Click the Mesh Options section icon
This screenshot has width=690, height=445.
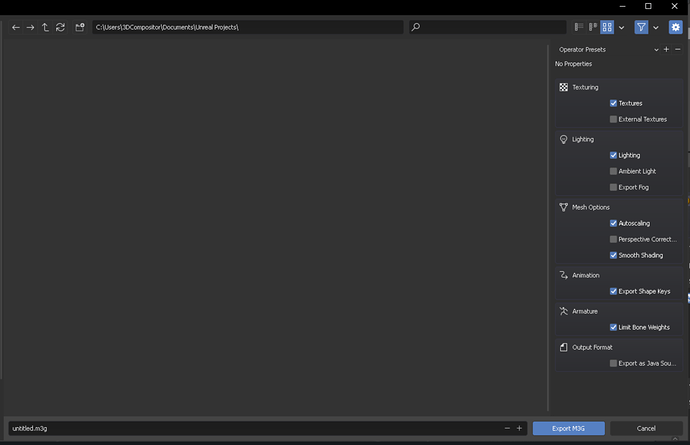coord(563,207)
